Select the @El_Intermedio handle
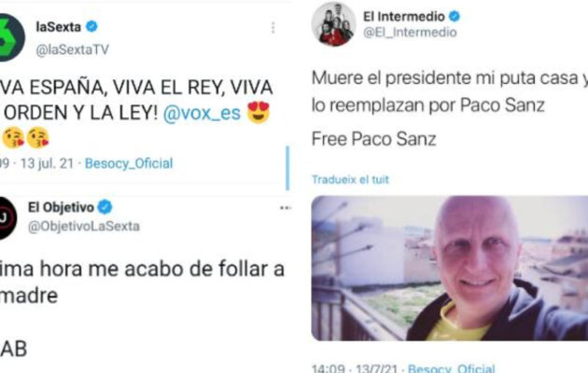This screenshot has width=588, height=373. click(x=410, y=33)
